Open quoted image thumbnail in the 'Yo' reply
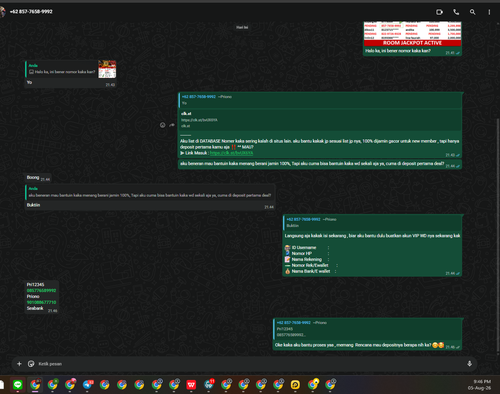This screenshot has height=394, width=500. (x=107, y=69)
